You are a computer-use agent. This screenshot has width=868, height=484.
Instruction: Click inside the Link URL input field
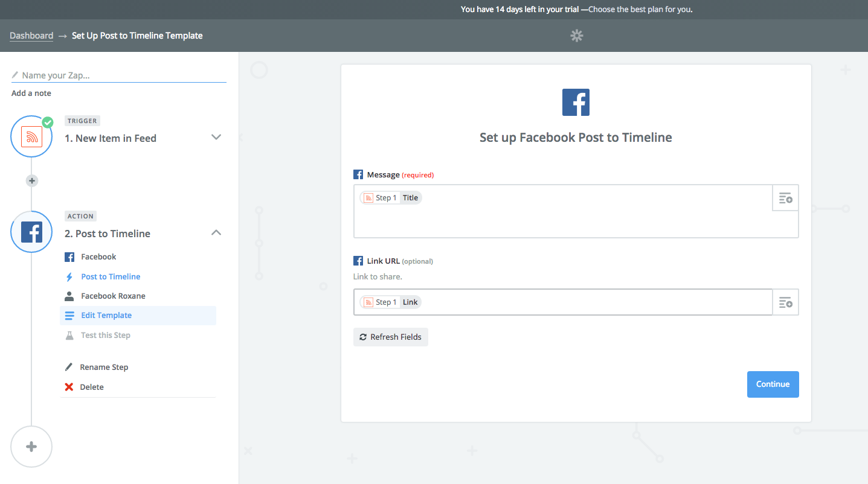click(563, 302)
